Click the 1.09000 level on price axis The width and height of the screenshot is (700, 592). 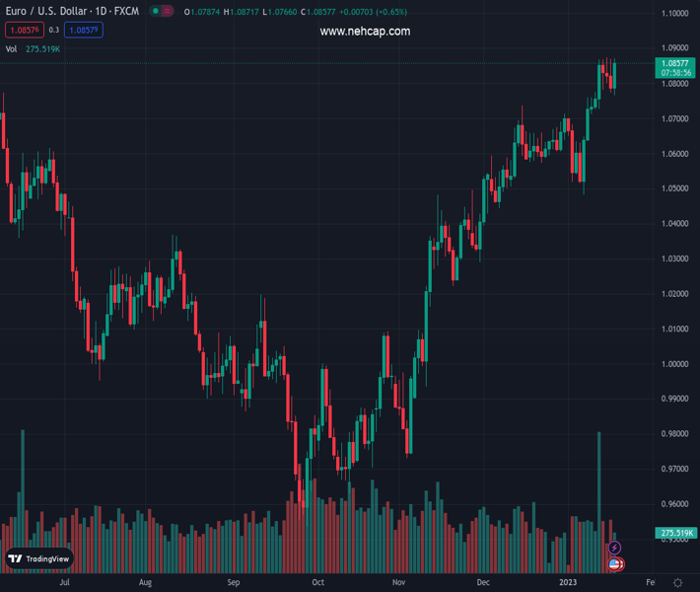tap(675, 48)
